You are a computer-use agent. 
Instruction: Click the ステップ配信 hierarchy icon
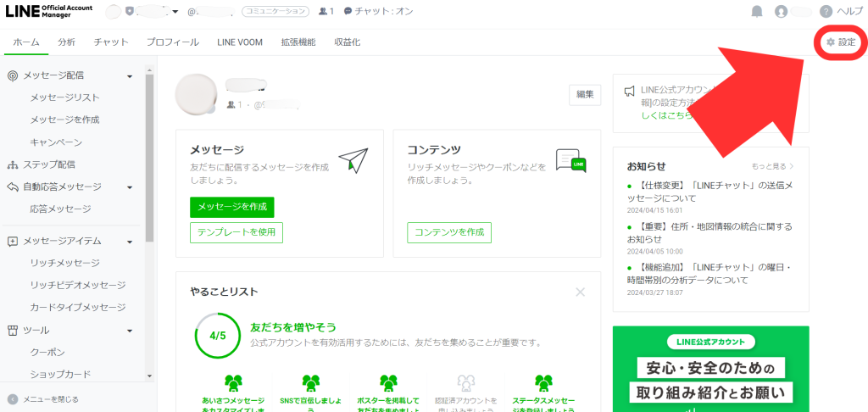(x=13, y=164)
